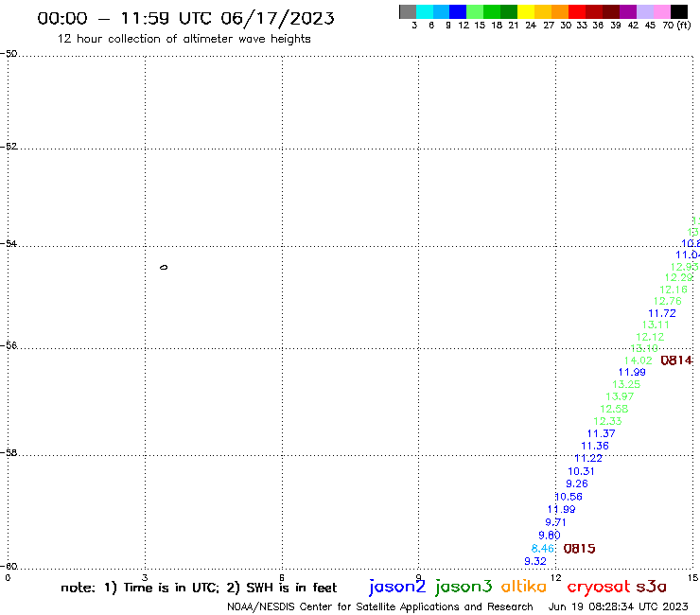This screenshot has width=700, height=615.
Task: Click the 12.29 wave height value
Action: pos(679,278)
